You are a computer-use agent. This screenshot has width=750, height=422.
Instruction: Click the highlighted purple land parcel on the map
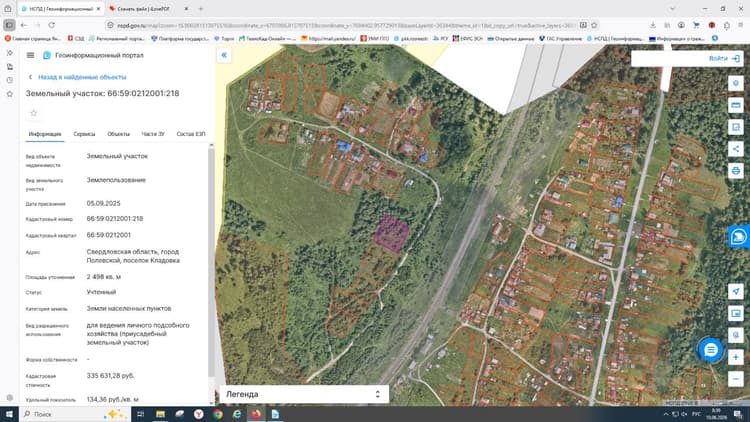click(x=391, y=234)
